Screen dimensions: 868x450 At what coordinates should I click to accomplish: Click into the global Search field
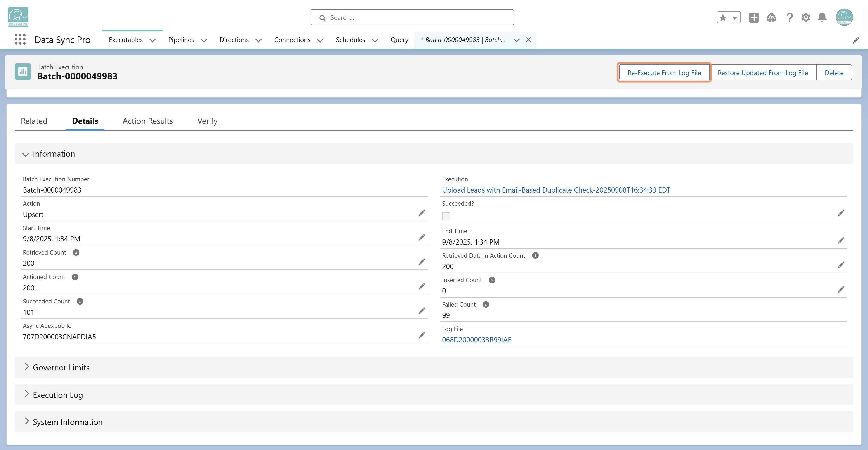(412, 18)
